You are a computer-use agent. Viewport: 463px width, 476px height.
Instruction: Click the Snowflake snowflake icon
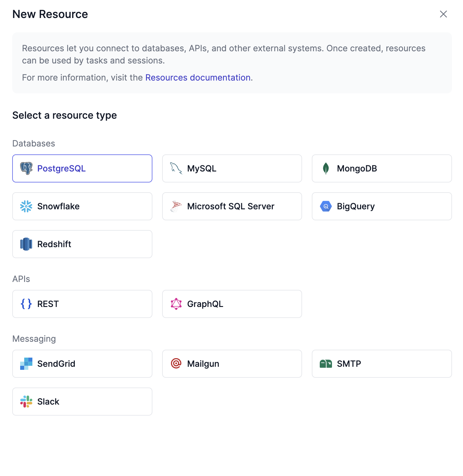tap(26, 206)
